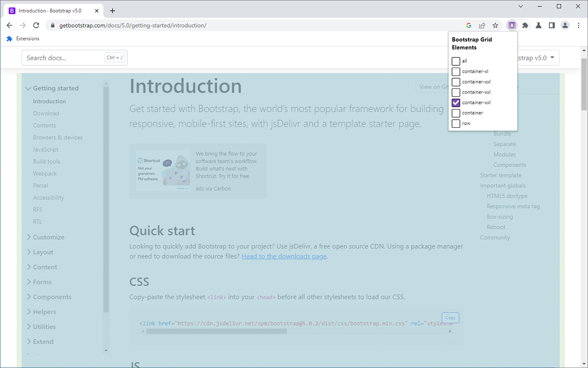The image size is (588, 368).
Task: Open the RFS sidebar page
Action: pos(38,210)
